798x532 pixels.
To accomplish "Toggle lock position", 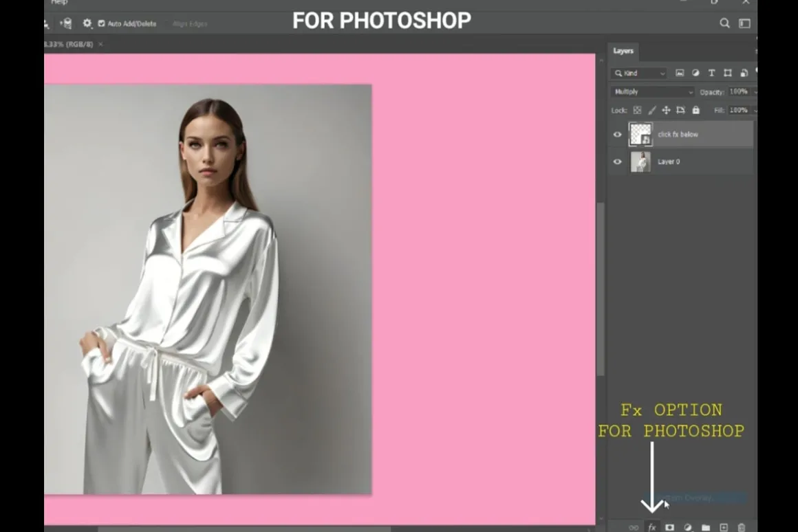I will point(666,111).
